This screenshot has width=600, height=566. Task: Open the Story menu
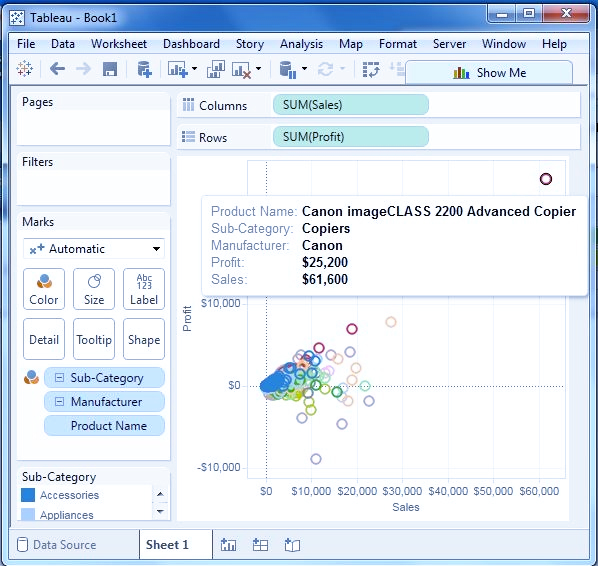249,44
